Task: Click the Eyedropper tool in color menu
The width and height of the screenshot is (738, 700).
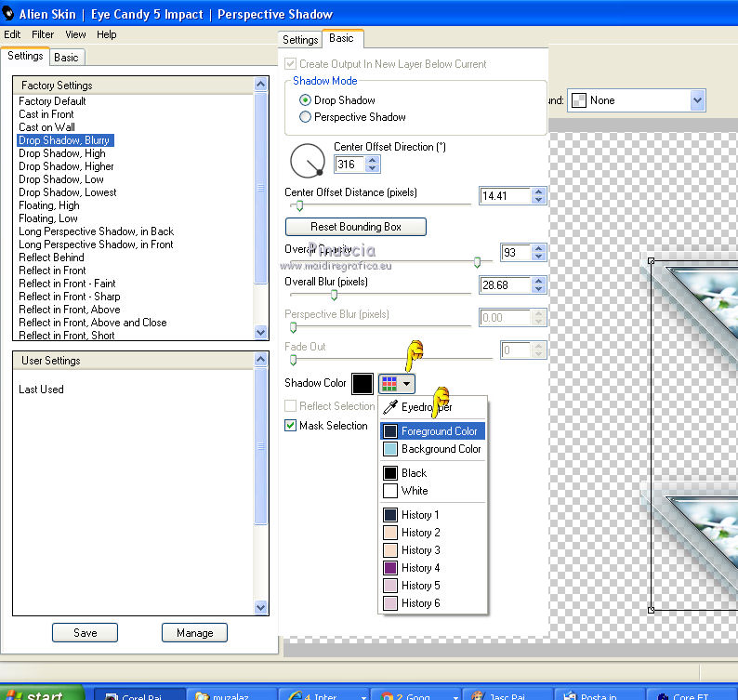Action: pos(432,407)
